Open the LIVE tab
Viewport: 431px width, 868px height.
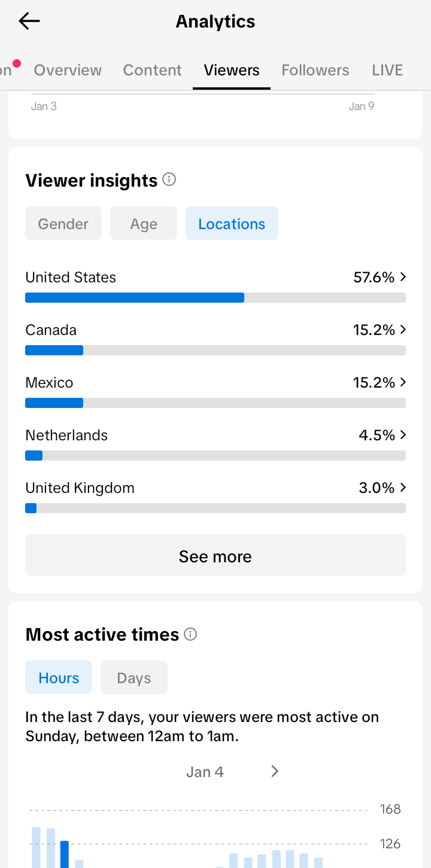387,70
